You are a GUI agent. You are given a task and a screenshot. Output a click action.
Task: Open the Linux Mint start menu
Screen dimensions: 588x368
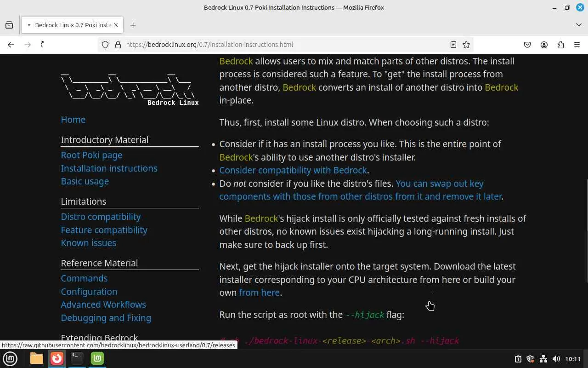point(10,358)
